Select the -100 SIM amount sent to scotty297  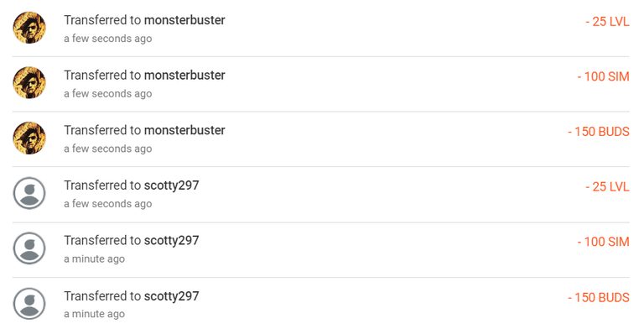tap(604, 243)
